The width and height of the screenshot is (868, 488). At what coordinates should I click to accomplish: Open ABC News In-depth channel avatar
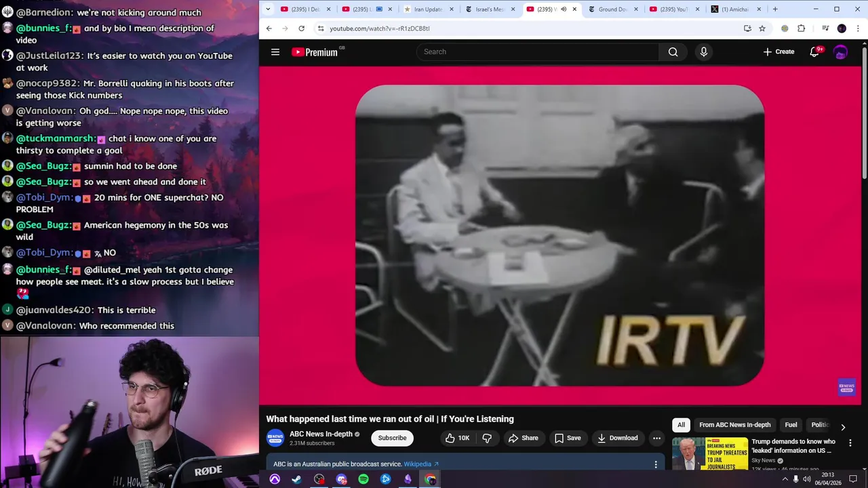[275, 438]
